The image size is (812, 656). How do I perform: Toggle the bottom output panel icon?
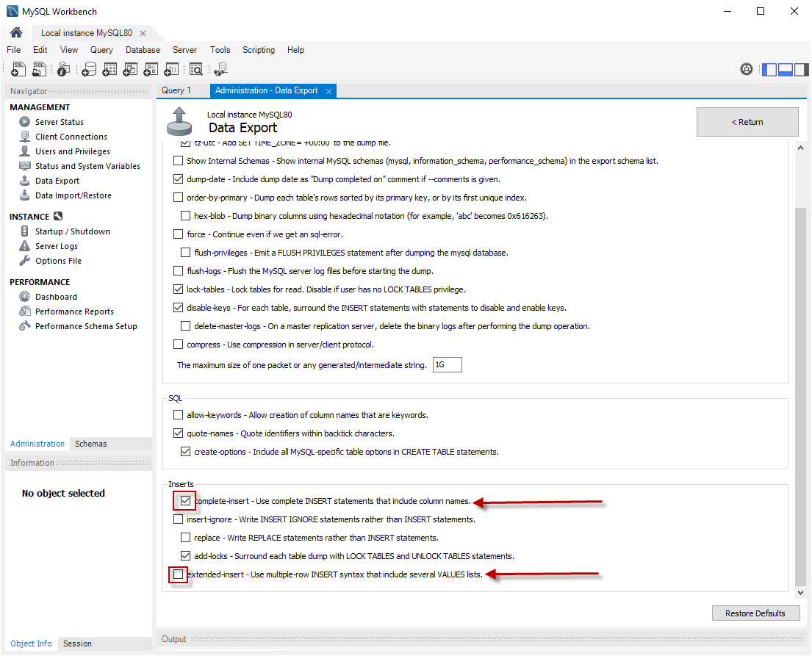click(x=786, y=69)
